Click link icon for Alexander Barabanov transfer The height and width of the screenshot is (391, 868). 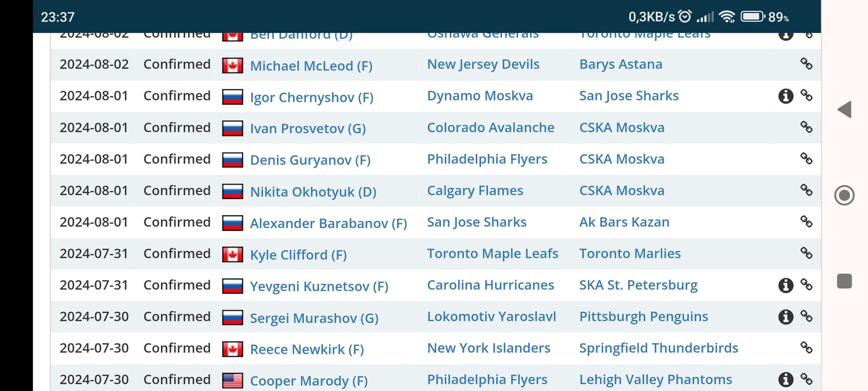point(807,222)
